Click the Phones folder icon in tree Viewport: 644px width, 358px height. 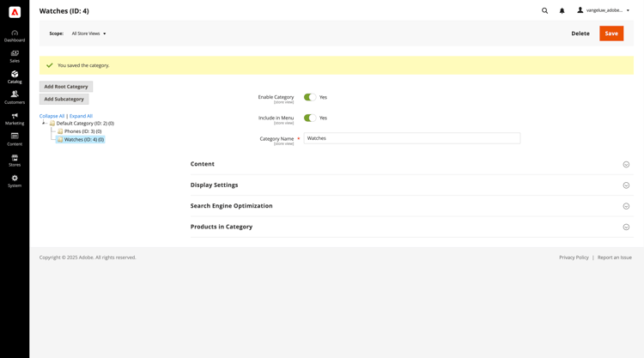tap(60, 131)
